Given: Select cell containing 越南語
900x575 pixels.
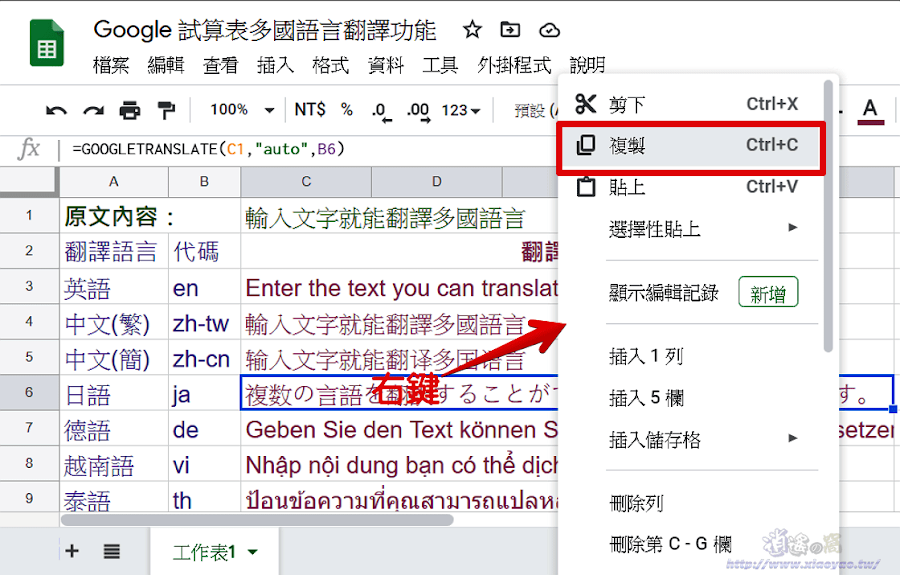Looking at the screenshot, I should pyautogui.click(x=114, y=465).
